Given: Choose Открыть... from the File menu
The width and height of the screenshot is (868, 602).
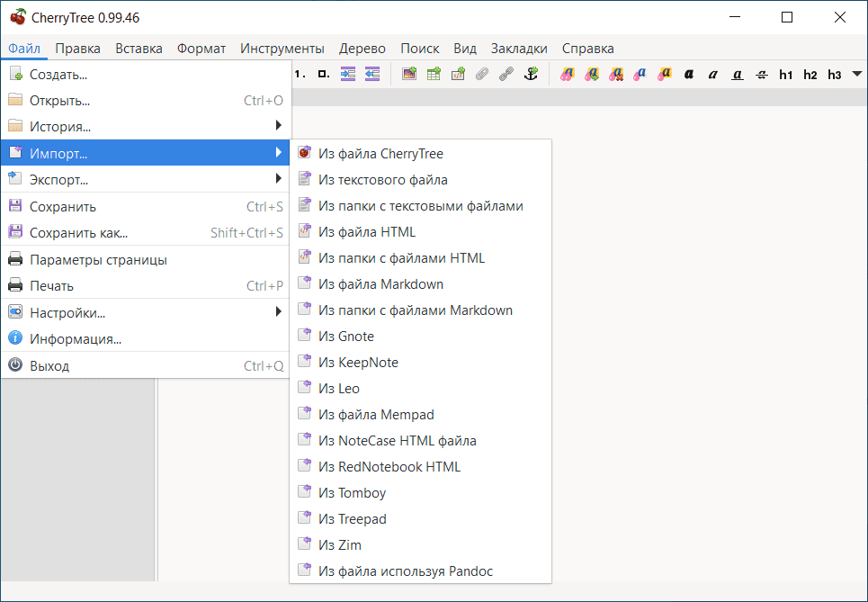Looking at the screenshot, I should pyautogui.click(x=145, y=100).
